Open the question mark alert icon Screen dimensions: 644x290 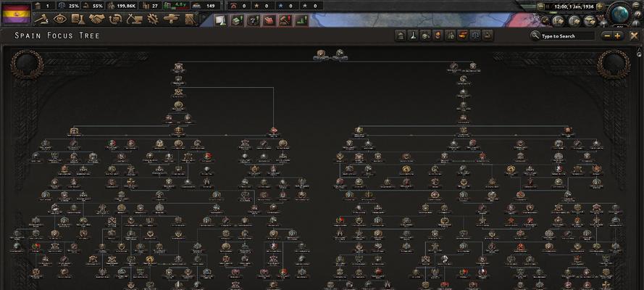click(253, 20)
